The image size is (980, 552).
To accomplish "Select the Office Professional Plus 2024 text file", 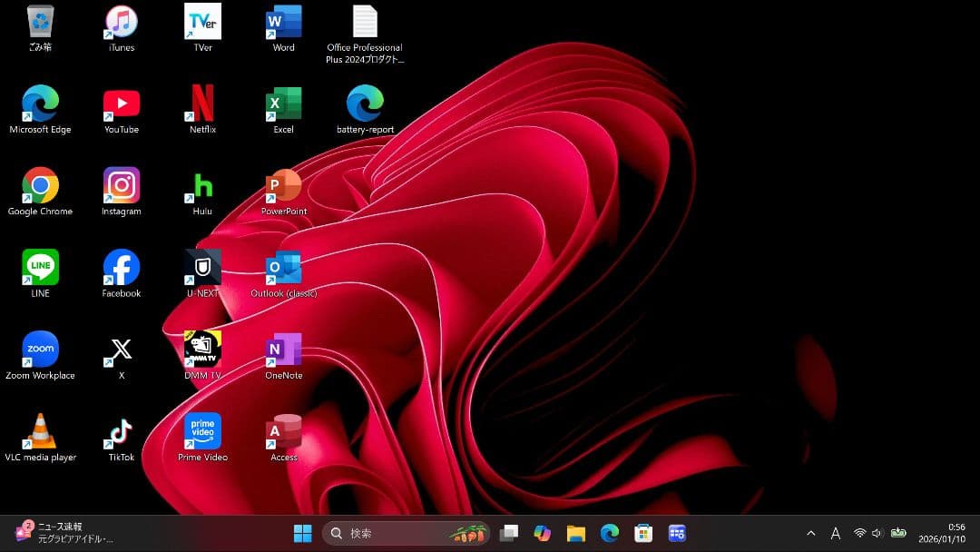I will point(365,22).
